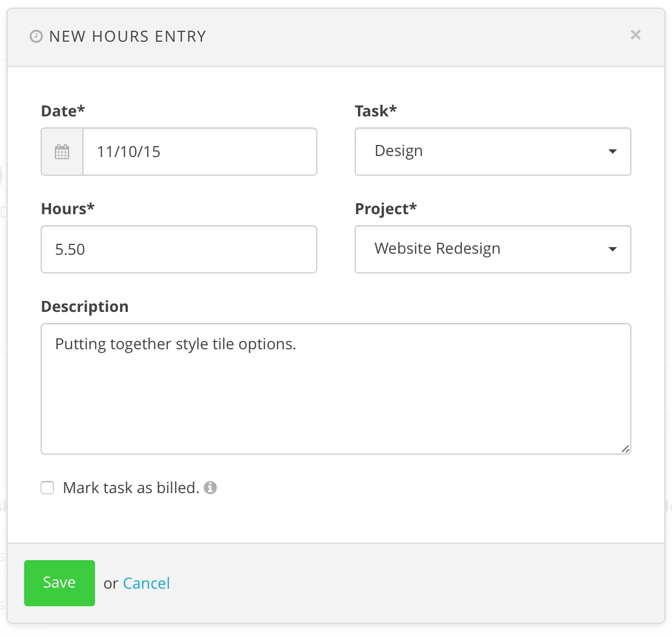Click into the Hours field showing 5.50
Viewport: 672px width, 637px height.
179,249
